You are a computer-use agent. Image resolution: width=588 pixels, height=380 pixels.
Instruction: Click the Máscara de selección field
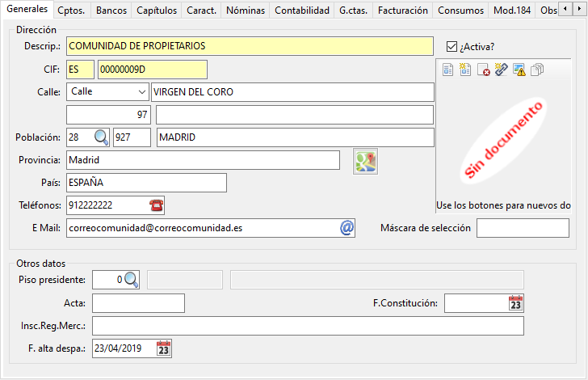(523, 228)
